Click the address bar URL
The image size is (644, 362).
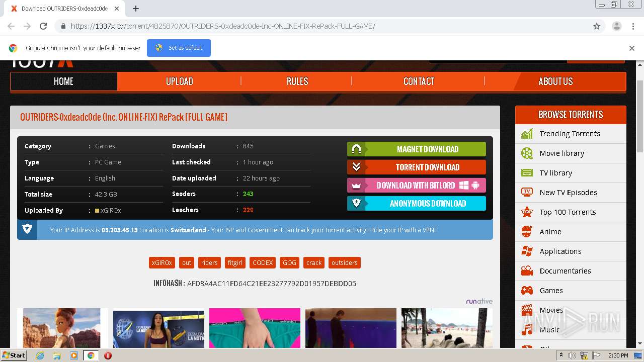point(223,26)
